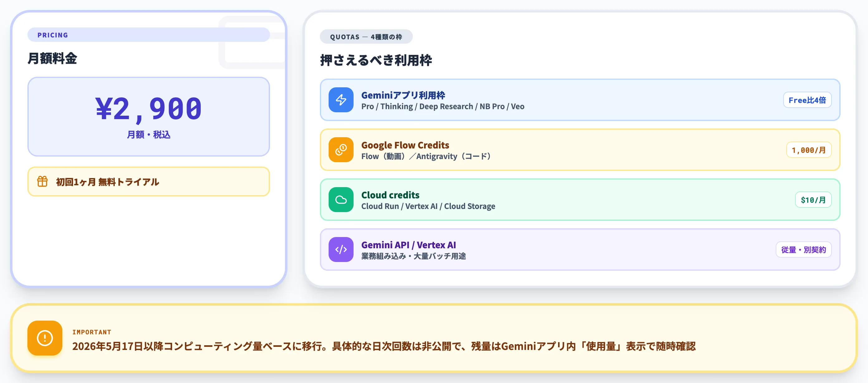
Task: Click Cloud Run / Vertex AI / Cloud Storage text
Action: click(x=428, y=206)
